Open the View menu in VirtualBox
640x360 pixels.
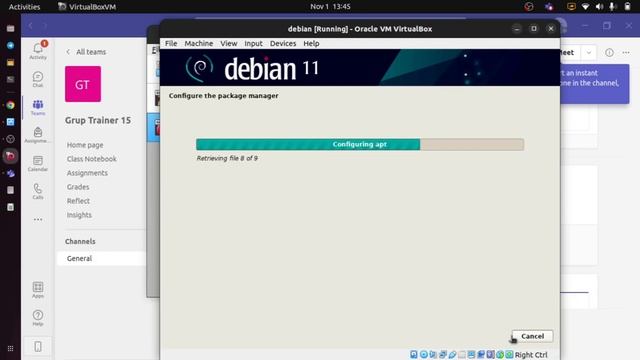click(x=229, y=43)
